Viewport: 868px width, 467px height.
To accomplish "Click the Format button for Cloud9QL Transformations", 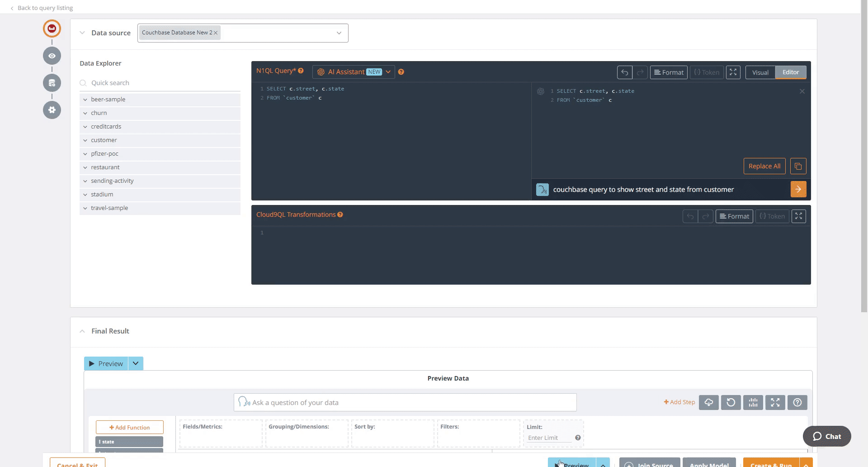I will coord(734,216).
